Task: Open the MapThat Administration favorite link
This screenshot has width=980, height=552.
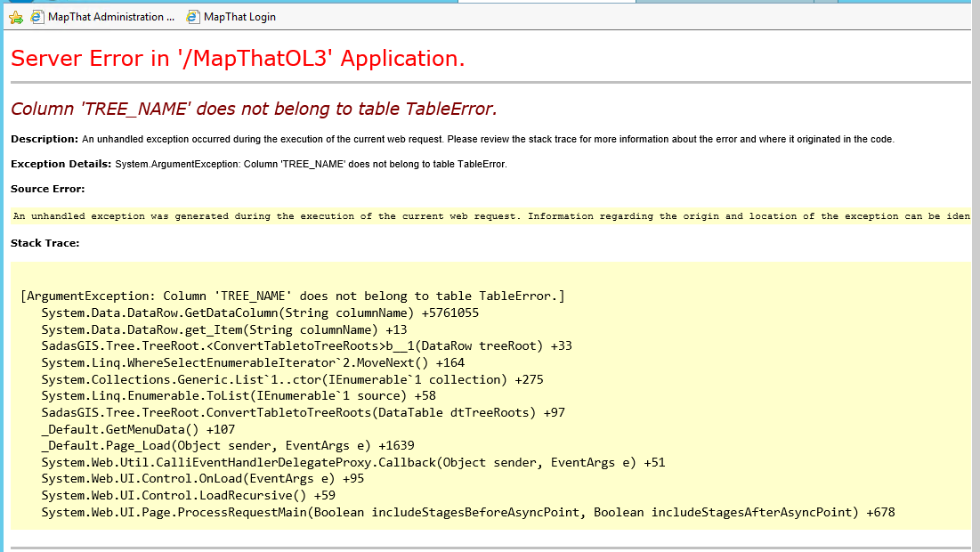Action: tap(110, 17)
